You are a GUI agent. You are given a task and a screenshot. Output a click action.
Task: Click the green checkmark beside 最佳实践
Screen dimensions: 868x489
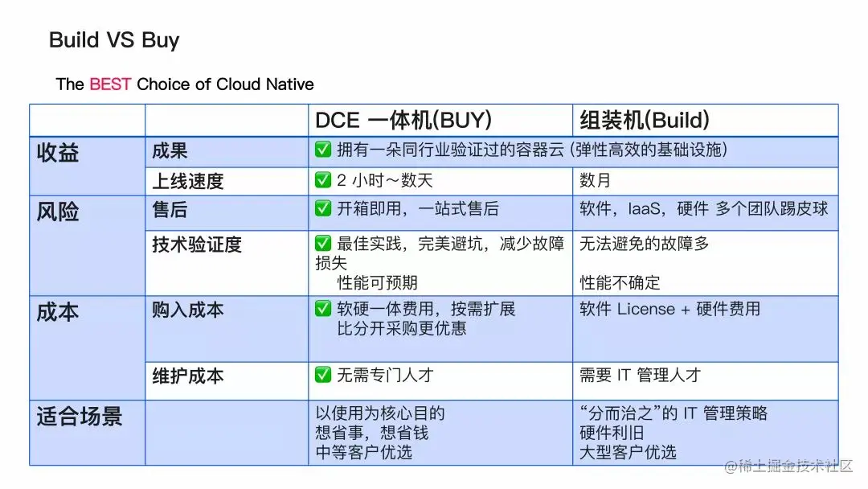click(x=323, y=243)
